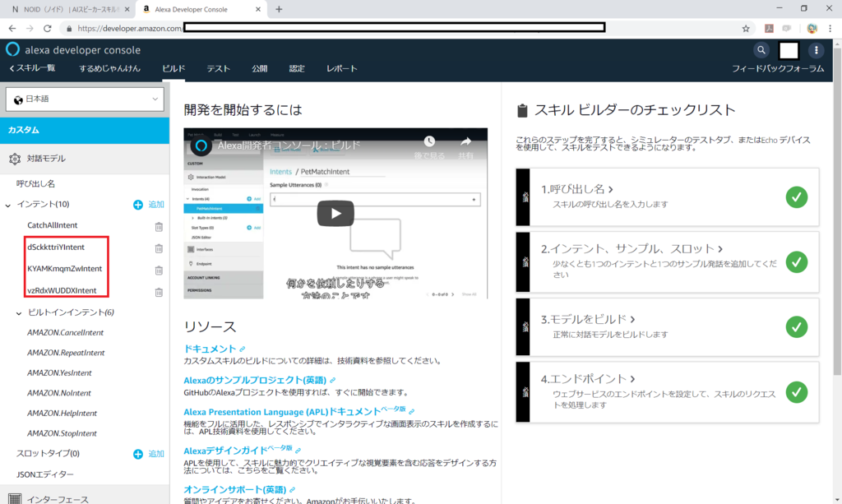Click the video share arrow icon
Viewport: 842px width, 504px height.
(465, 141)
